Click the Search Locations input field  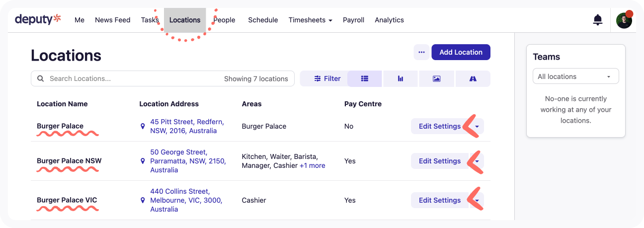tap(134, 78)
